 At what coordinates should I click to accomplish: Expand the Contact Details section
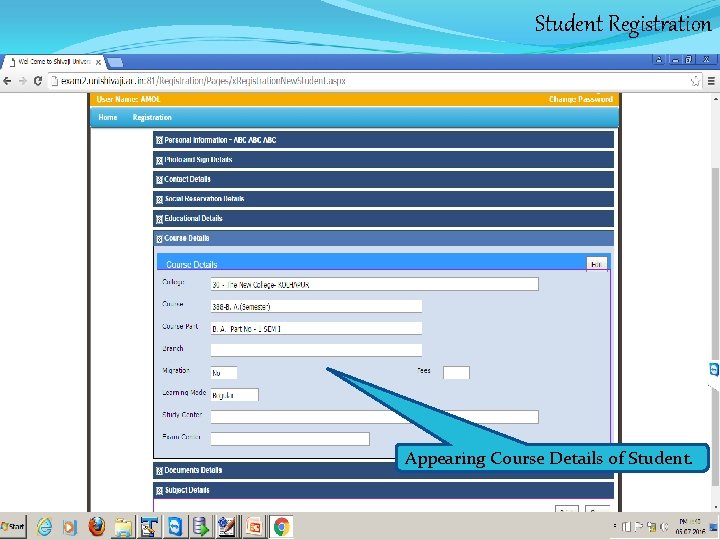coord(383,180)
